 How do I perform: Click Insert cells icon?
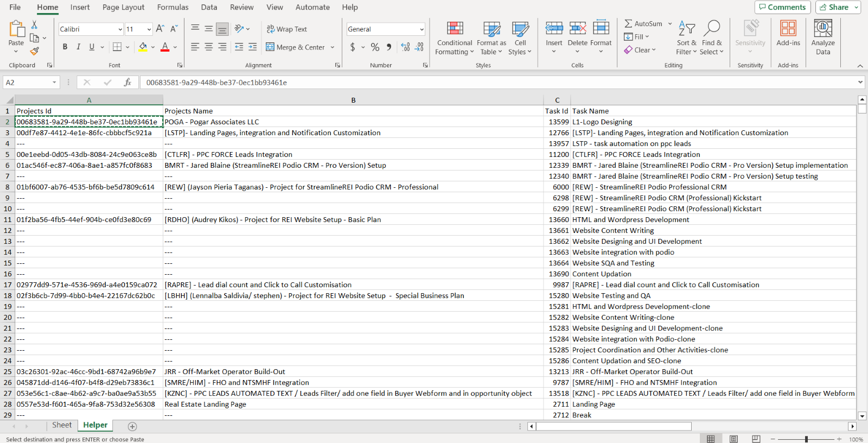tap(554, 28)
